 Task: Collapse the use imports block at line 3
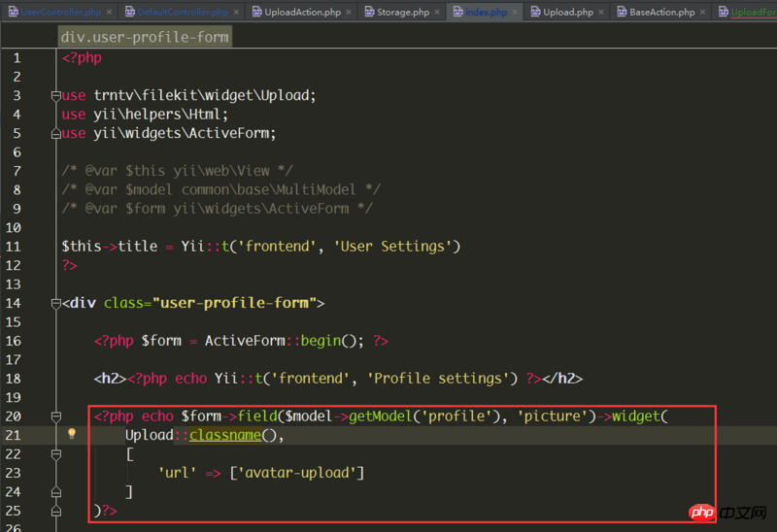click(55, 95)
